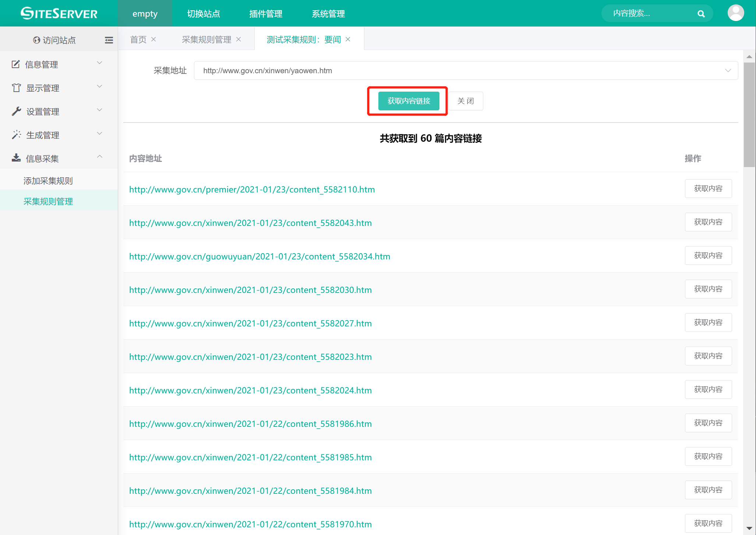
Task: Click the 信息管理 edit icon
Action: (x=15, y=64)
